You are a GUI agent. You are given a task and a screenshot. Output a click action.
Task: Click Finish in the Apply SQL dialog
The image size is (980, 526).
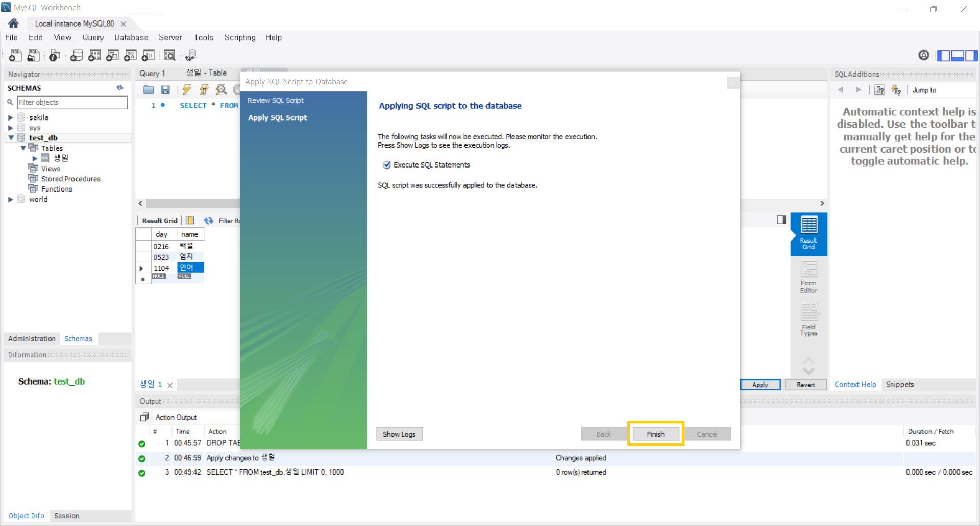pyautogui.click(x=656, y=434)
